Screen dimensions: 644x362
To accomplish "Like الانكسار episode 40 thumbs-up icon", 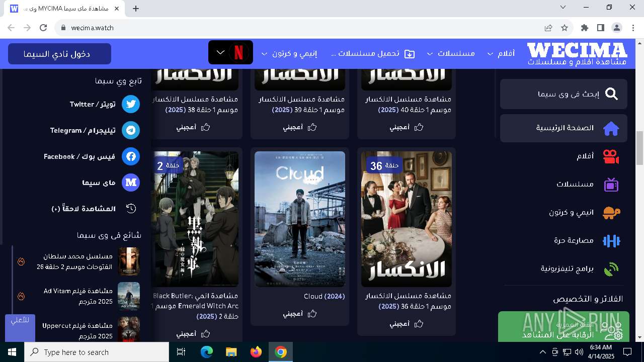I will click(419, 127).
